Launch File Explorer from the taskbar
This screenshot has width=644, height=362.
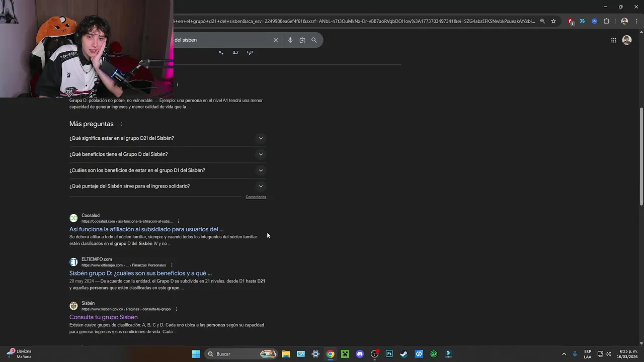[286, 354]
